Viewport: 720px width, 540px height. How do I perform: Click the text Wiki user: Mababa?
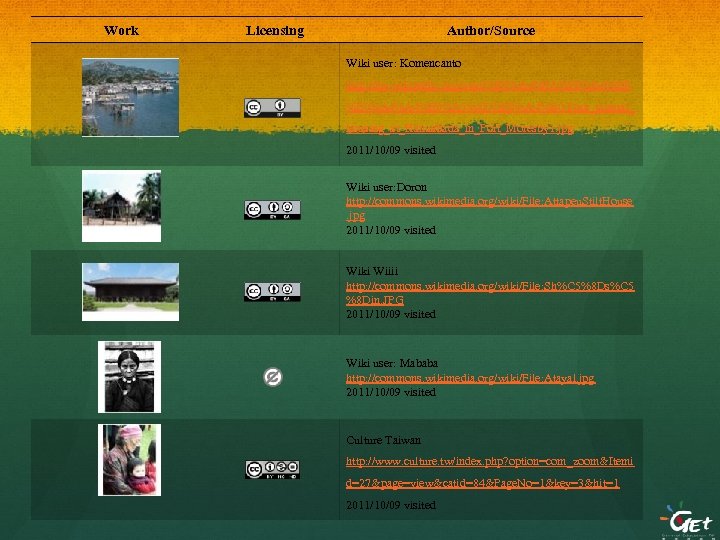tap(392, 363)
